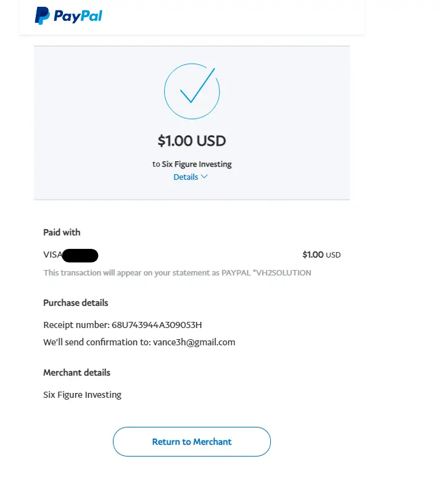Click the Return to Merchant button
This screenshot has height=501, width=448.
[x=192, y=442]
